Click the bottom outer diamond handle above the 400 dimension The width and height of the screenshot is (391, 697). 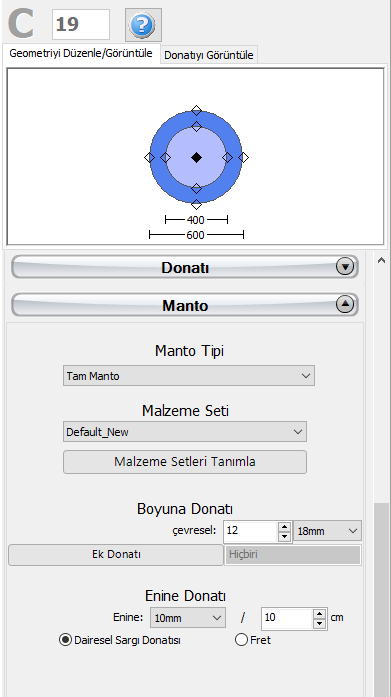tap(196, 204)
